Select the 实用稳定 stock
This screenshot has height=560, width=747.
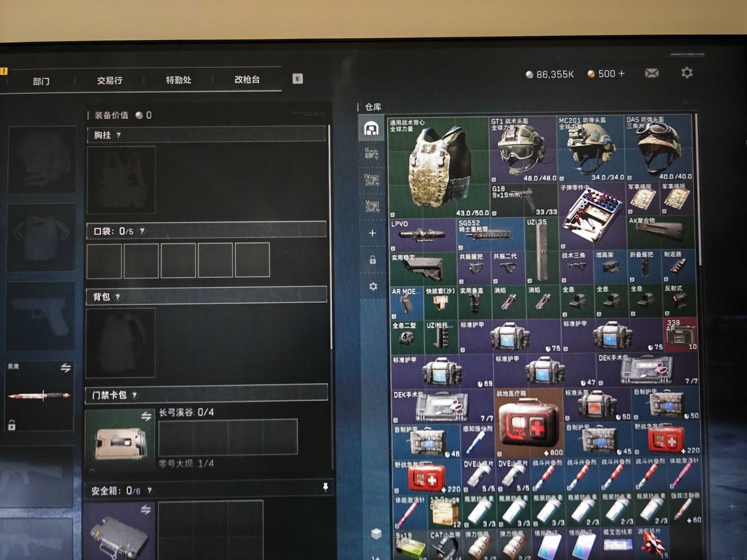423,269
